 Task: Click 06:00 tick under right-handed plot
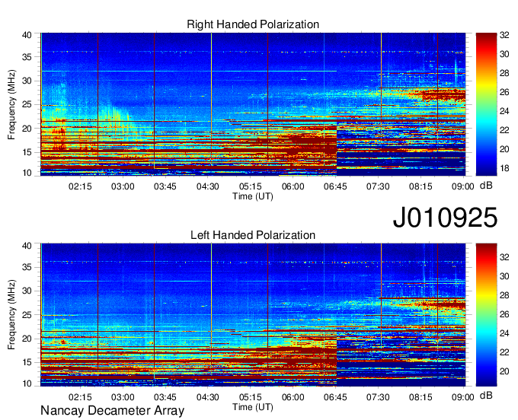(x=293, y=186)
